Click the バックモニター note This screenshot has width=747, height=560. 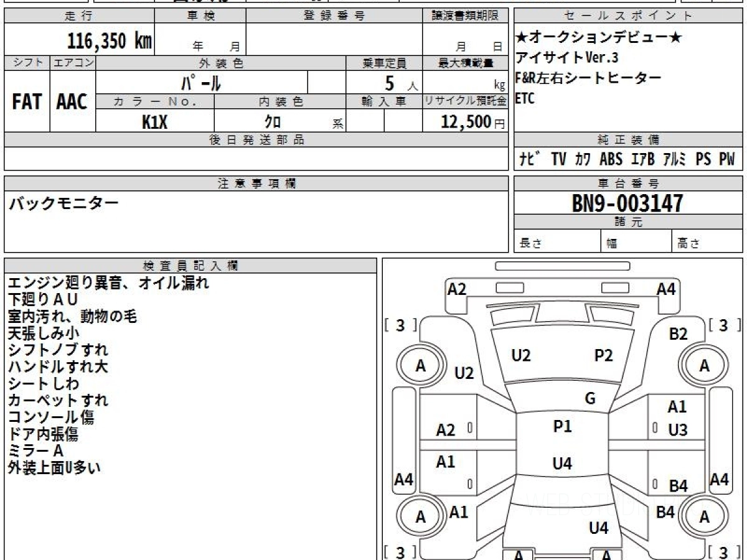point(63,203)
